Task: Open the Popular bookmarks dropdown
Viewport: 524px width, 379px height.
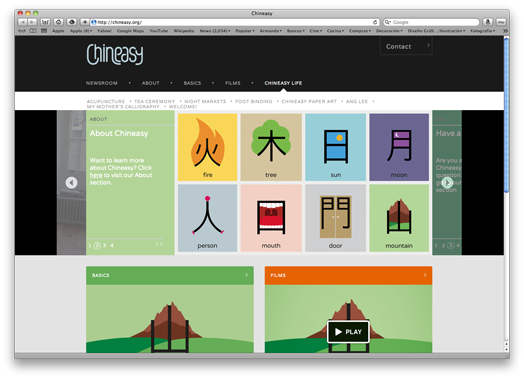Action: [245, 31]
